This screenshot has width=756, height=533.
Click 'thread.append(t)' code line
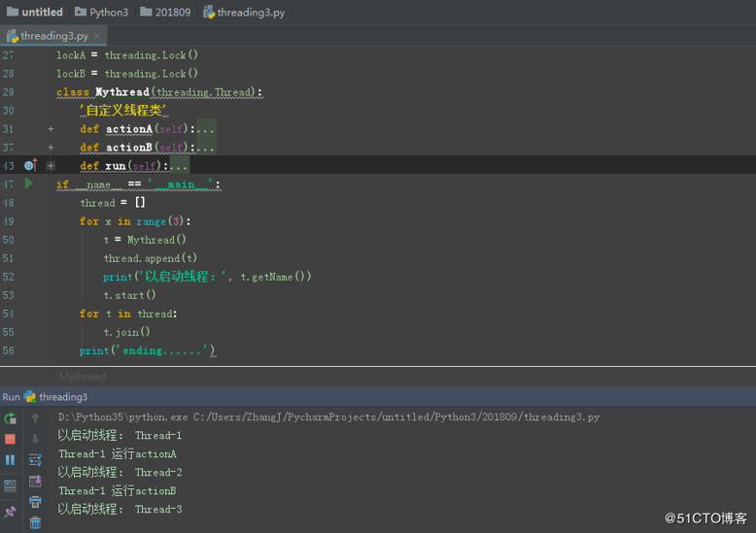coord(151,258)
